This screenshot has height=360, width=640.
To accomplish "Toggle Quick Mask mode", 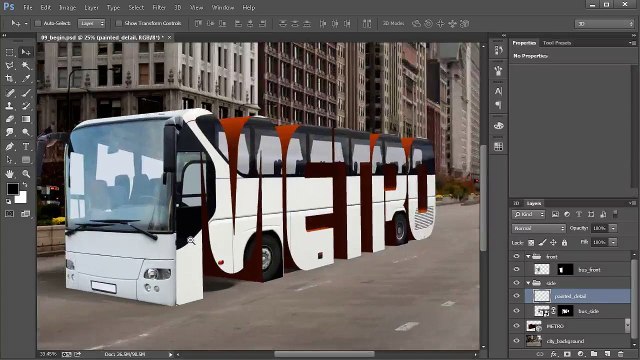I will (9, 214).
